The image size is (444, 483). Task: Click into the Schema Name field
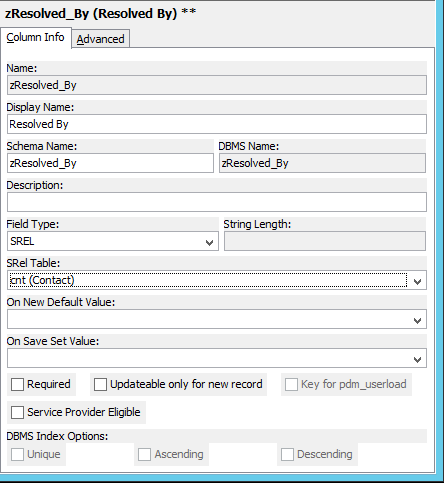click(110, 163)
